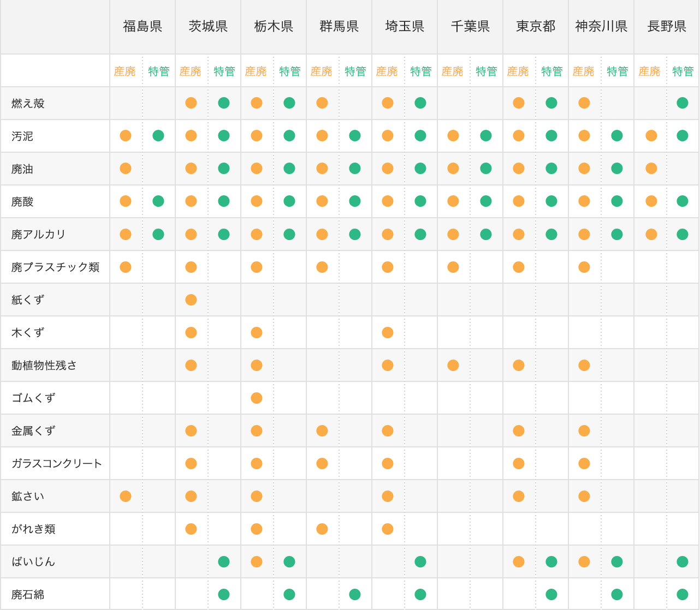
Task: Click the 汚泥 row label
Action: [x=22, y=136]
